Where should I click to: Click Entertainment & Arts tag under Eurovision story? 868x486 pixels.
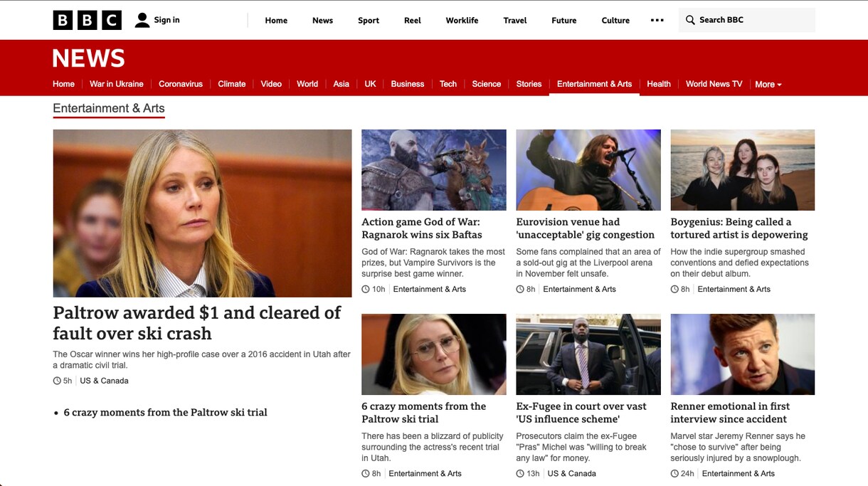[x=580, y=289]
